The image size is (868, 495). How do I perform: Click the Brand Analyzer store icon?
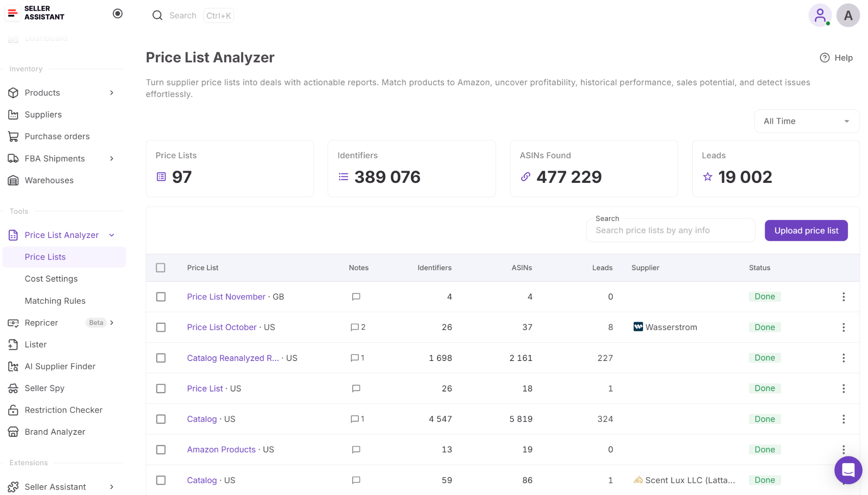[x=13, y=432]
